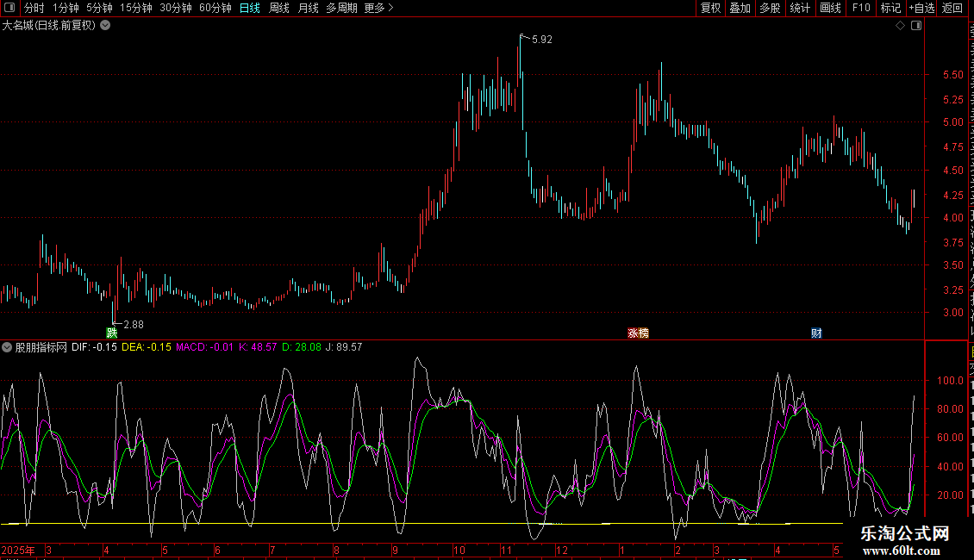
Task: Click the 标记 mark button
Action: (890, 8)
